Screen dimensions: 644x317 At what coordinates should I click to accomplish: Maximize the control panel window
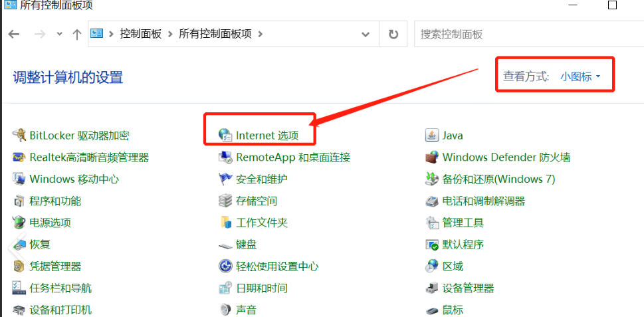point(612,5)
